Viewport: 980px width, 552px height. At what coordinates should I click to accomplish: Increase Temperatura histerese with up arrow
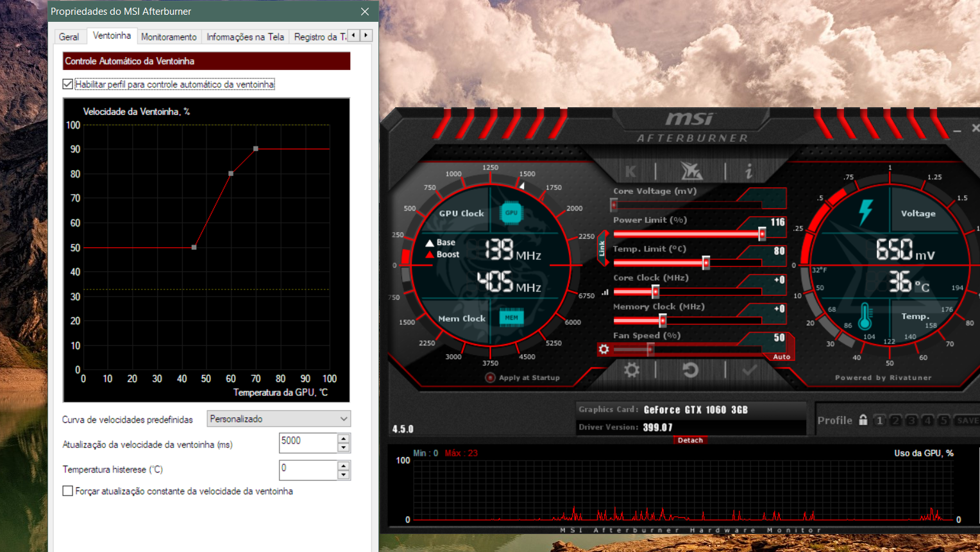344,465
